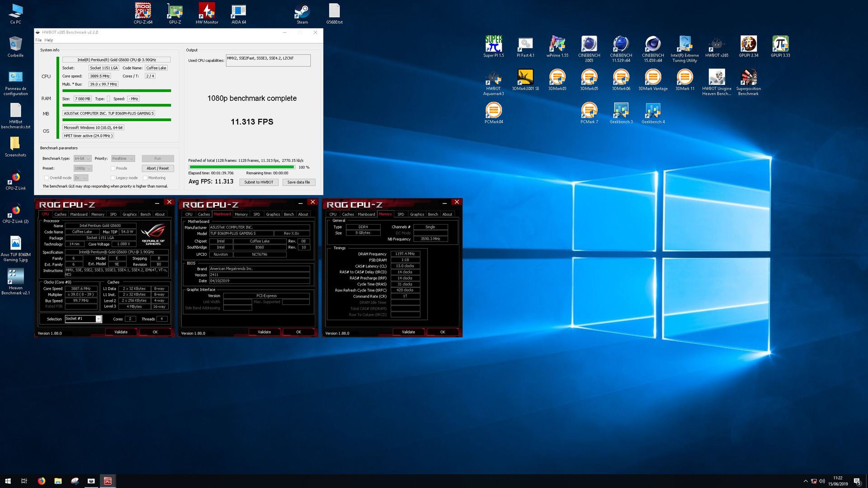
Task: Open the CINEBENCH 15.038 x64 icon
Action: pyautogui.click(x=653, y=49)
